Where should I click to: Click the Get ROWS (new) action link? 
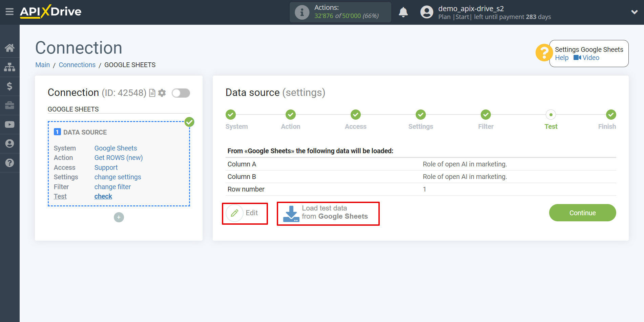point(119,158)
